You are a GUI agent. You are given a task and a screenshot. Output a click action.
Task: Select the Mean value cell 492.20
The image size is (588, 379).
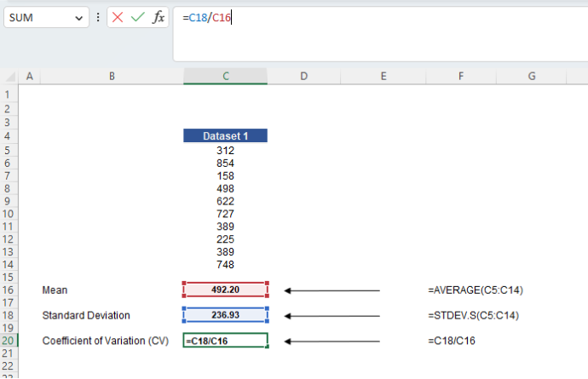pos(225,290)
